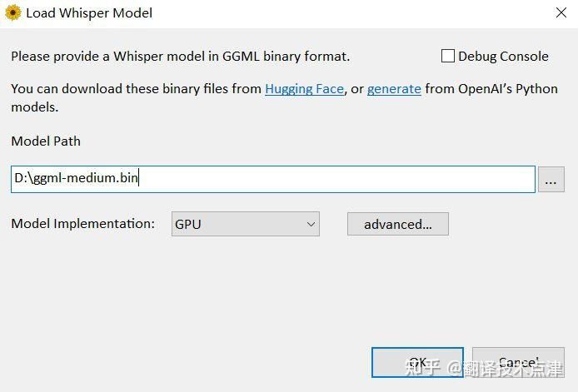Click the sunflower app icon in title bar
The image size is (578, 392).
tap(12, 12)
